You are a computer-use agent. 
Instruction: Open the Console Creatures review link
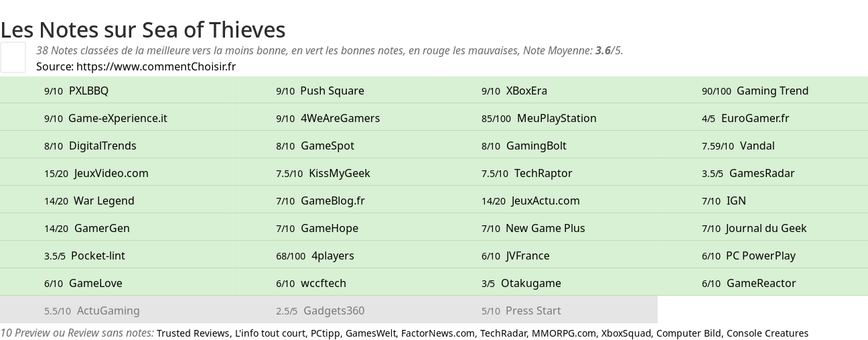pyautogui.click(x=768, y=333)
